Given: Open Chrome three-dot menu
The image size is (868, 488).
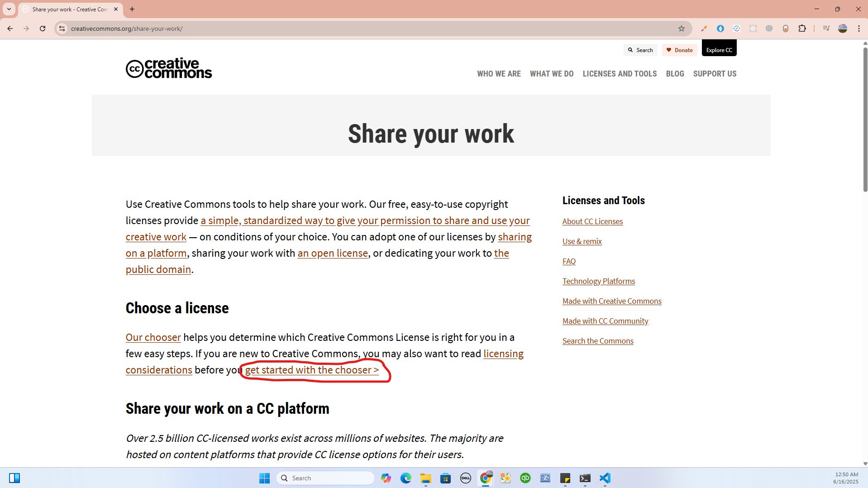Looking at the screenshot, I should click(x=859, y=29).
